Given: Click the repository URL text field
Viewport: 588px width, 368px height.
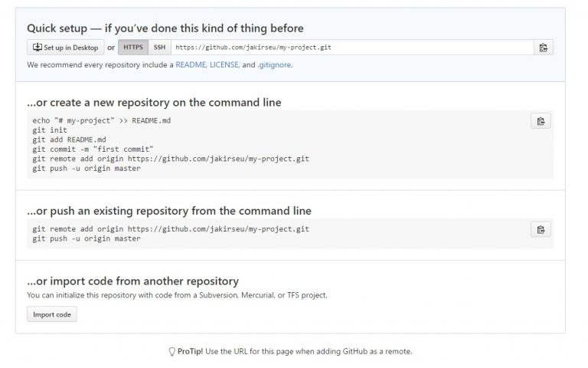Looking at the screenshot, I should coord(352,48).
